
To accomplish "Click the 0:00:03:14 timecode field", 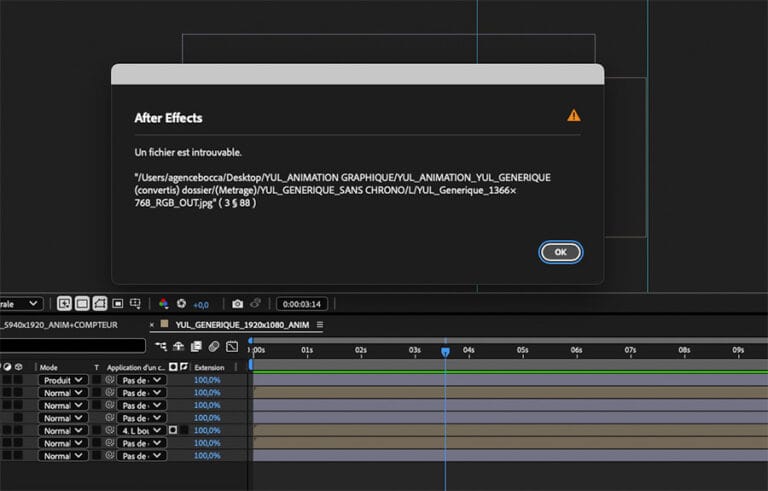I will 302,304.
